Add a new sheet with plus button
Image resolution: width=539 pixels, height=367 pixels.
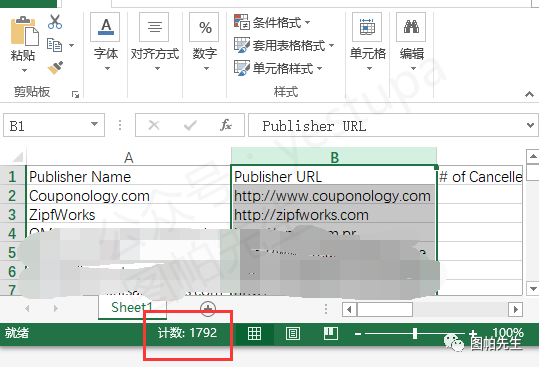coord(208,308)
